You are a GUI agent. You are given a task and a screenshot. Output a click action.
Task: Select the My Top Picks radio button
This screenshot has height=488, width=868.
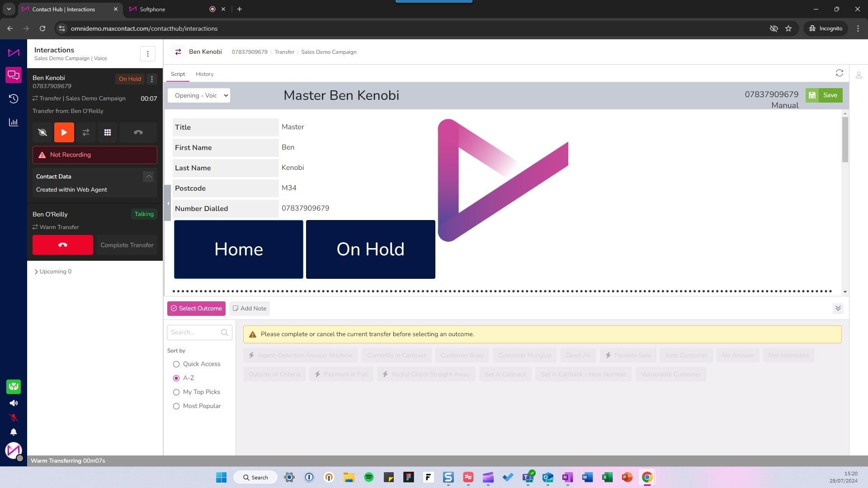(x=176, y=392)
